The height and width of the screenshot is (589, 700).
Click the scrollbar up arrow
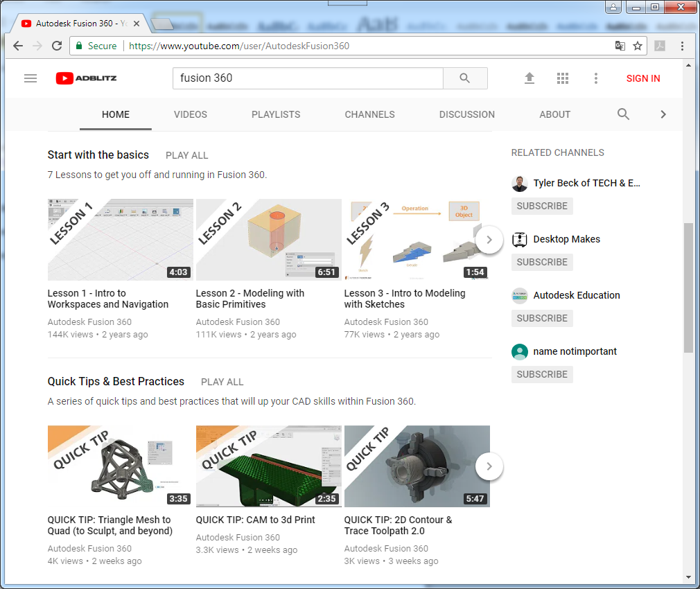(x=688, y=66)
